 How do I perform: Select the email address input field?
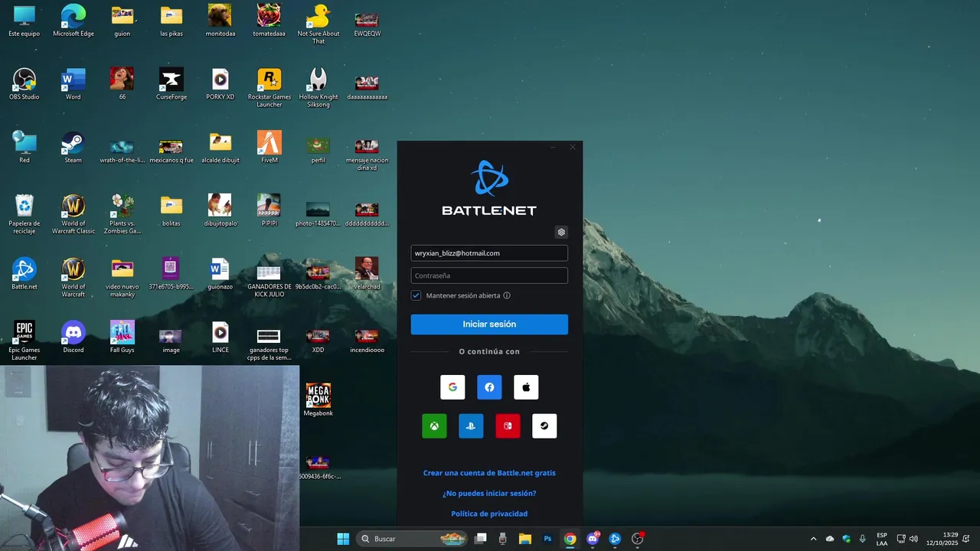(489, 253)
